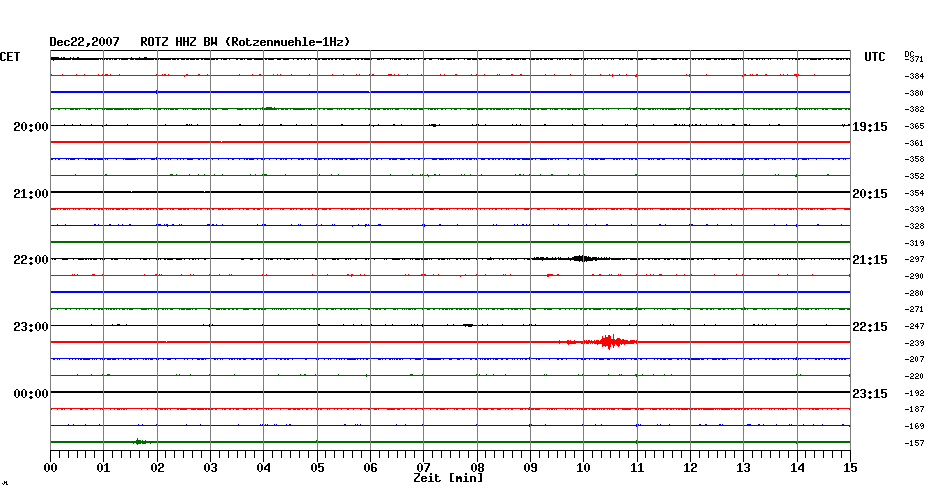Click minute 15 on the time axis
The image size is (930, 494).
click(851, 467)
